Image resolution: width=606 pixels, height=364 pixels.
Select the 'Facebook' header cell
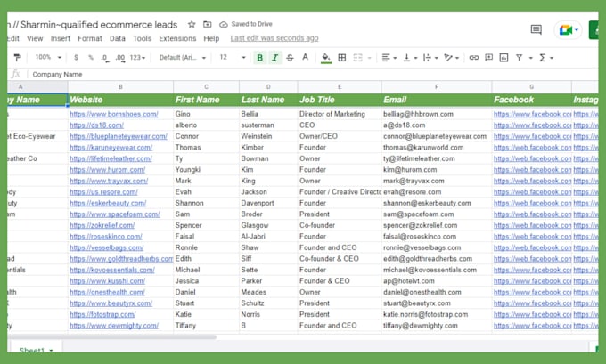click(x=531, y=100)
